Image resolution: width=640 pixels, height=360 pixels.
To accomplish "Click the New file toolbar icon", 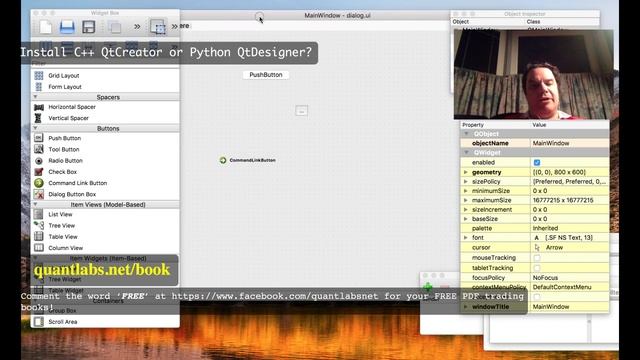I will tap(45, 27).
